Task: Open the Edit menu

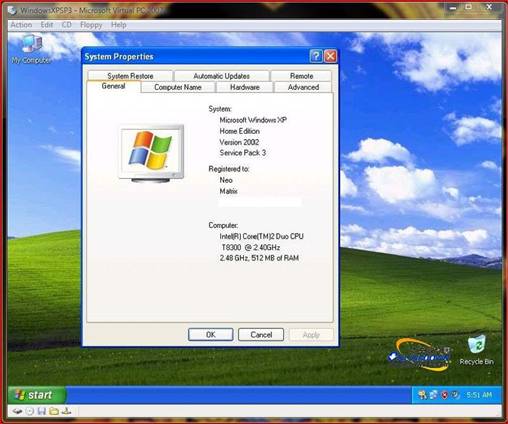Action: 47,25
